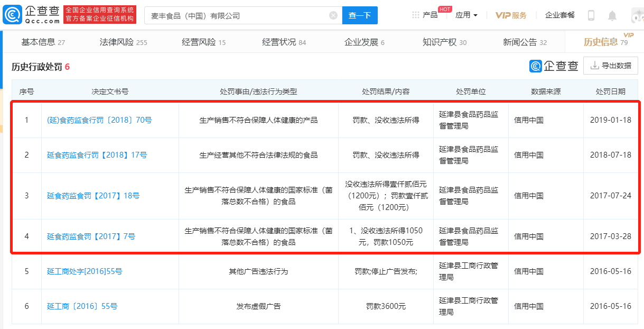The image size is (644, 329).
Task: Open document (延)食药监食行罚〔2018〕70号
Action: coord(99,120)
